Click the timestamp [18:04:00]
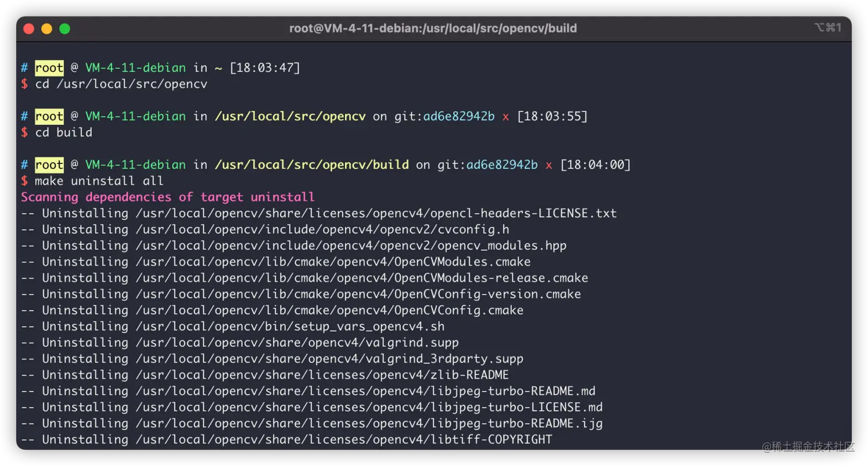The image size is (868, 466). [x=595, y=165]
